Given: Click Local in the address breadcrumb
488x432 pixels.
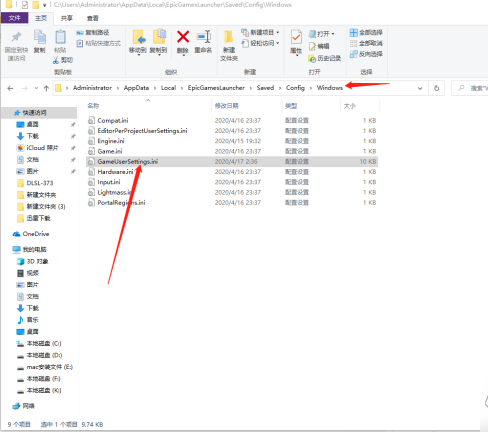Looking at the screenshot, I should (168, 88).
